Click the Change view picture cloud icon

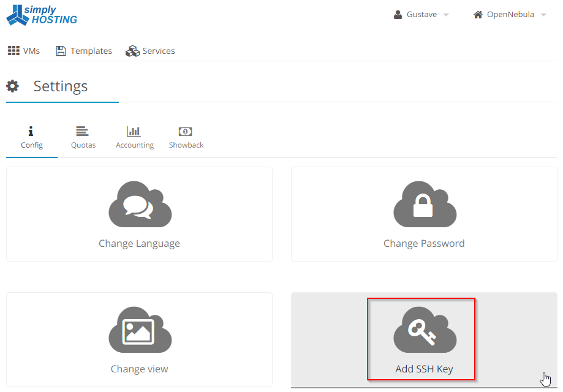tap(140, 330)
